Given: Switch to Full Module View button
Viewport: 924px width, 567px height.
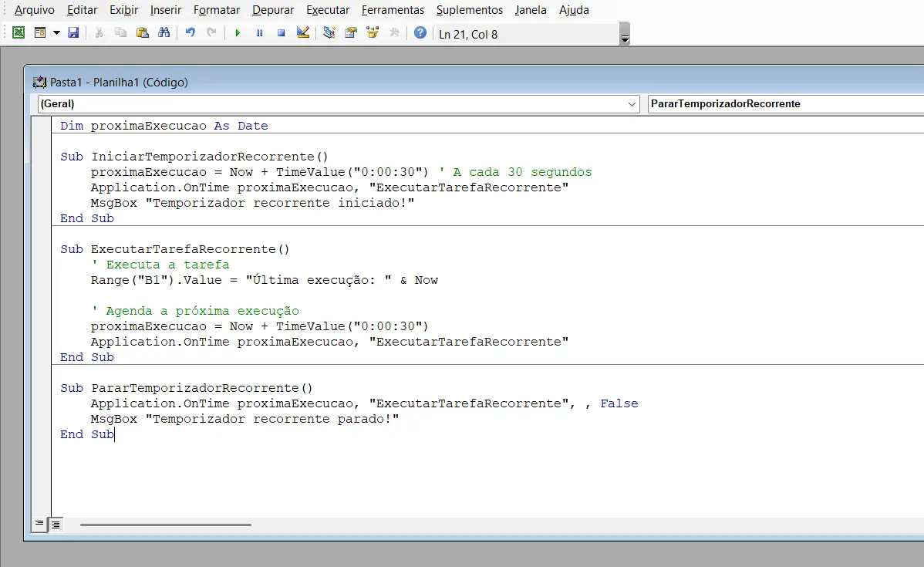Looking at the screenshot, I should [x=55, y=524].
